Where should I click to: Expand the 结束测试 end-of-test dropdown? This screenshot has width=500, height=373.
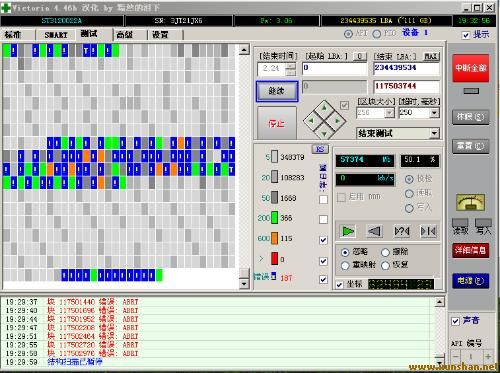coord(434,134)
